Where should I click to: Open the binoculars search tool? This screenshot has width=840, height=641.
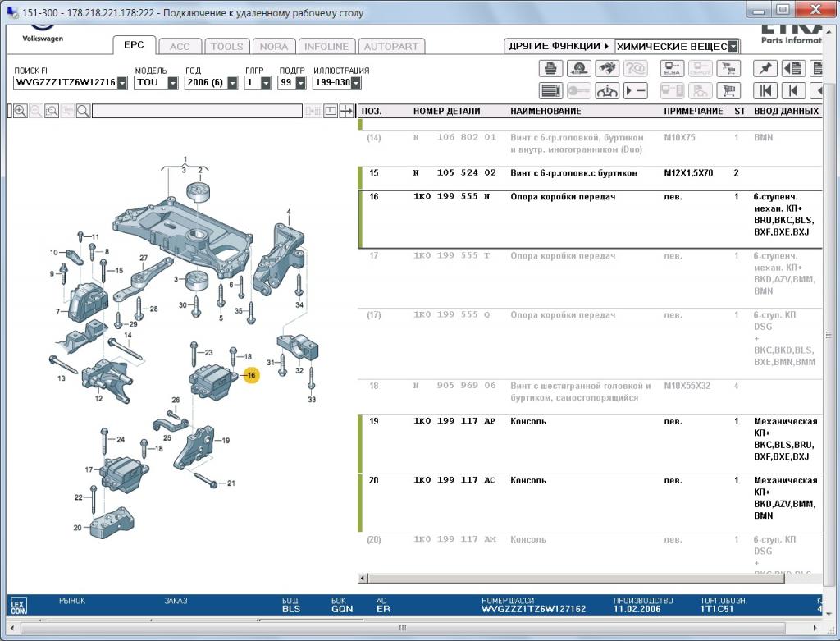tap(607, 69)
